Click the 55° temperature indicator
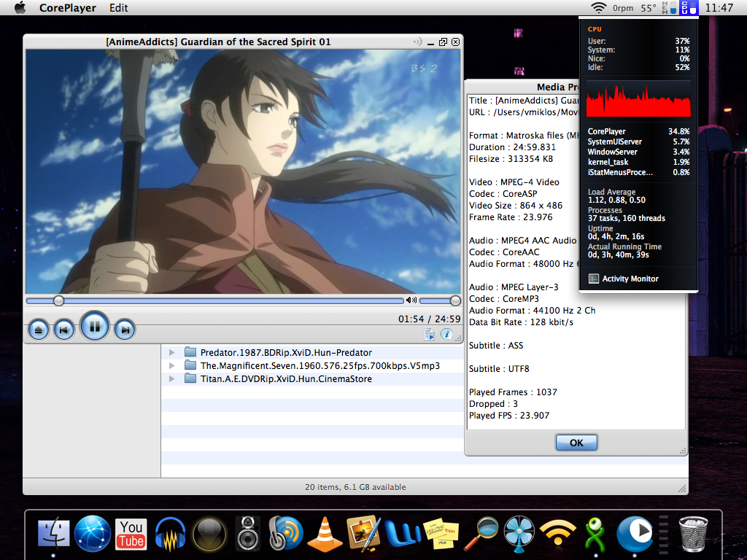747x560 pixels. coord(649,8)
